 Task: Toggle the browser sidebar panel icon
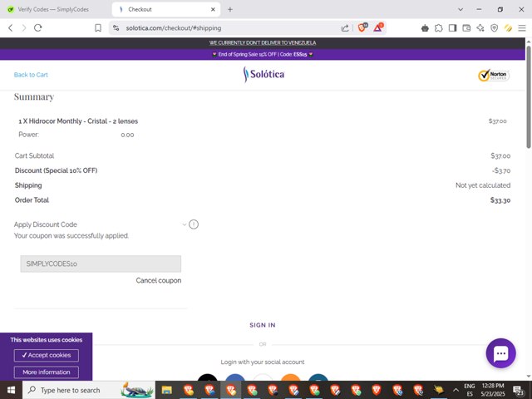[452, 28]
